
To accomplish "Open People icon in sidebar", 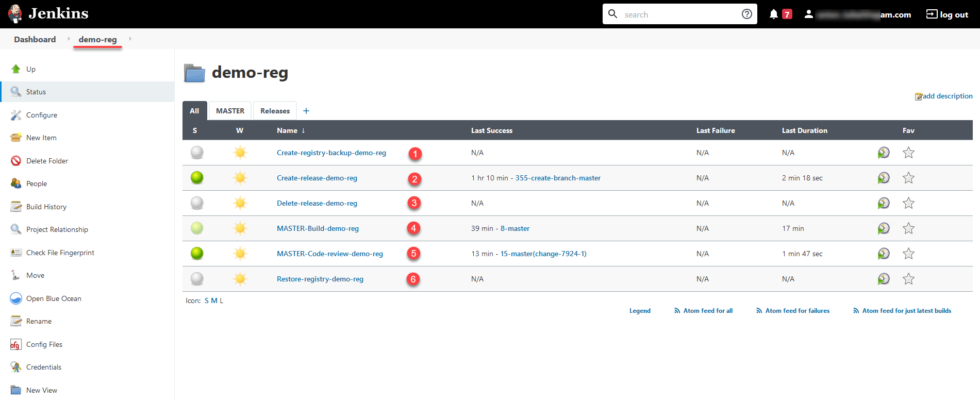I will pyautogui.click(x=16, y=183).
